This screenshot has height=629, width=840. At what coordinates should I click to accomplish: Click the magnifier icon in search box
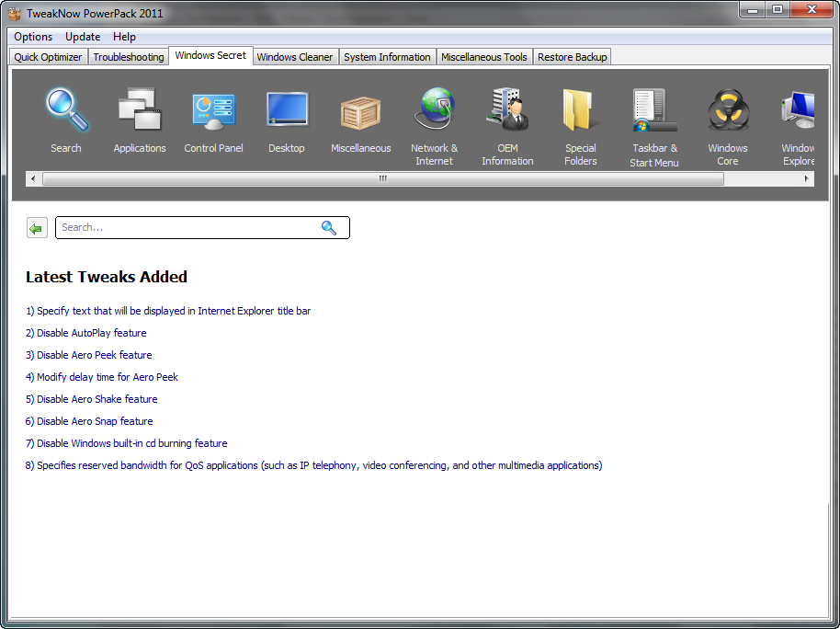(x=328, y=228)
